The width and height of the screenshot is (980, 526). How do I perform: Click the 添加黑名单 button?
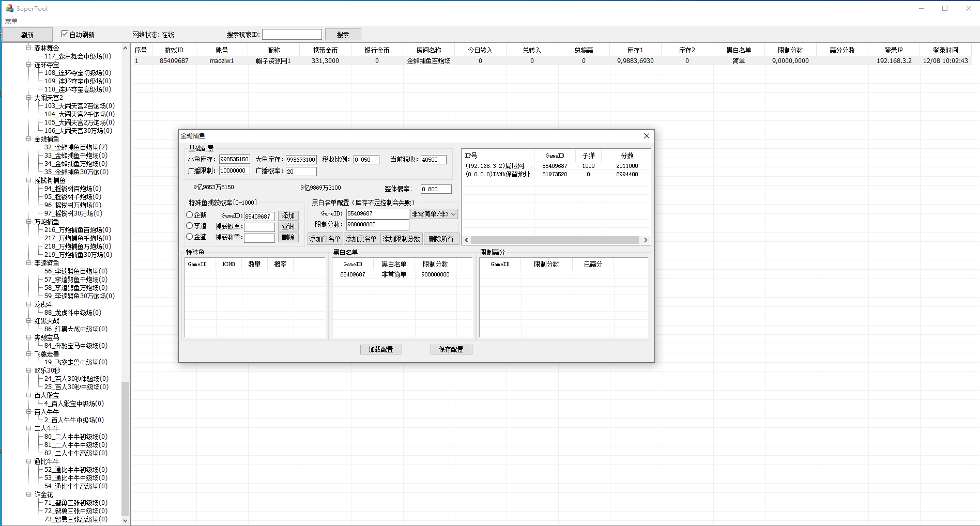click(361, 239)
